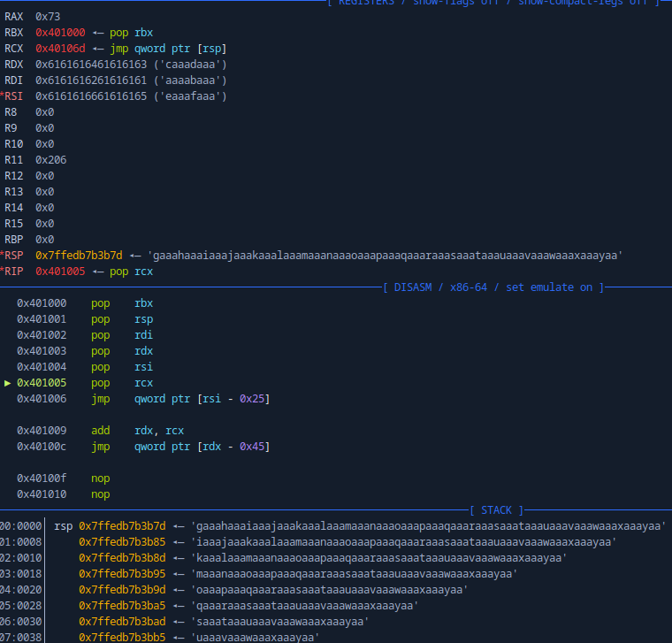Click the 'jmp qword ptr [rdx - 0x45]' operand
The width and height of the screenshot is (672, 643).
pos(202,447)
